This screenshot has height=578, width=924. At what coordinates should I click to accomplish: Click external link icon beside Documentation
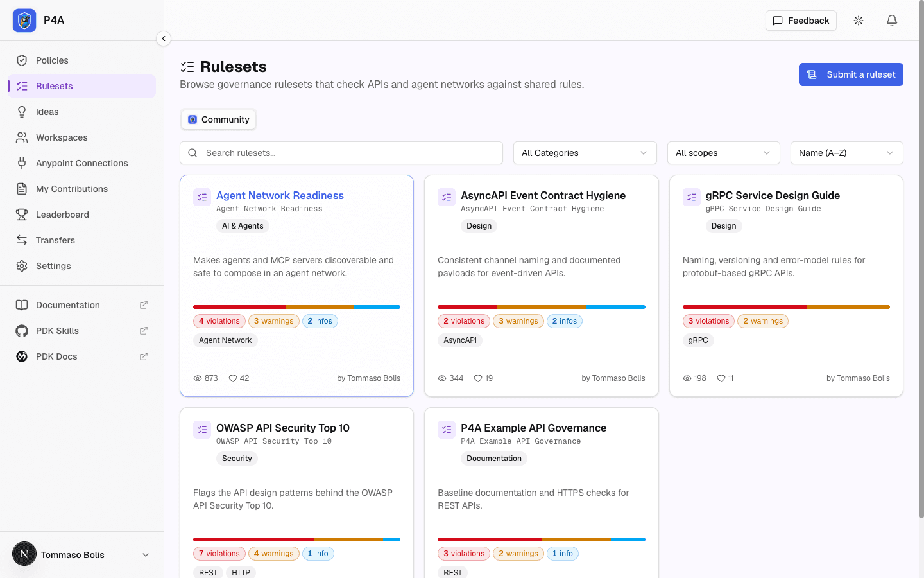[x=144, y=305]
